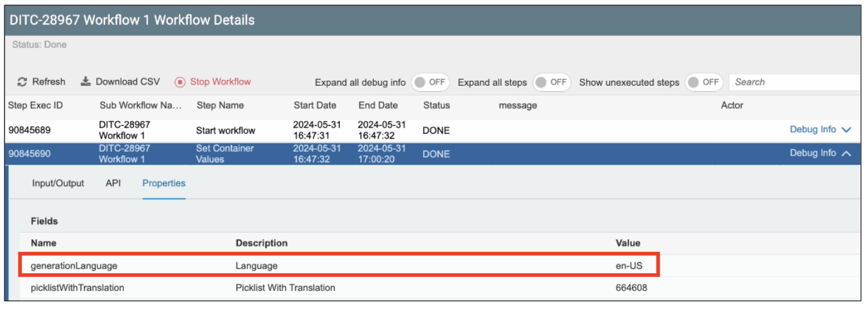Switch to the Input/Output tab

click(x=58, y=183)
